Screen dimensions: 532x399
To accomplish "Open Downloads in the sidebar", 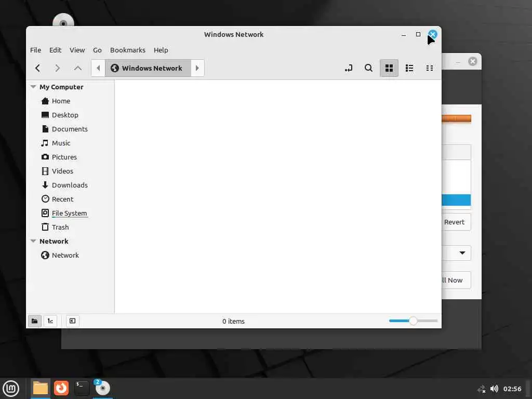I will pyautogui.click(x=71, y=185).
